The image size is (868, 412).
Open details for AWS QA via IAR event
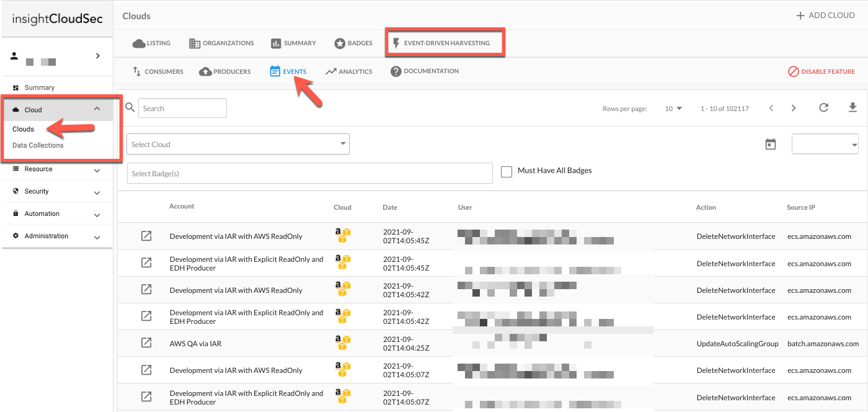[146, 343]
